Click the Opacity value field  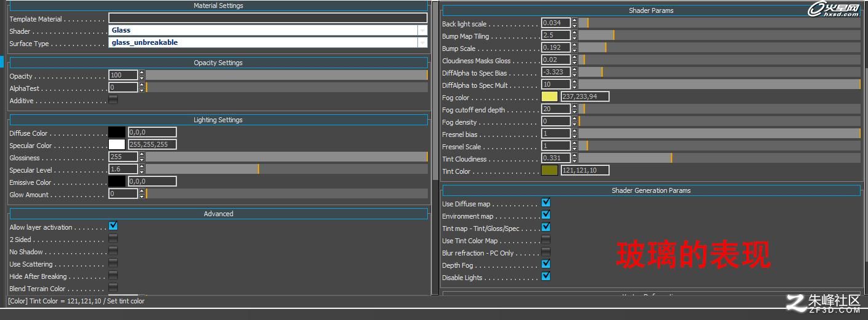[124, 75]
